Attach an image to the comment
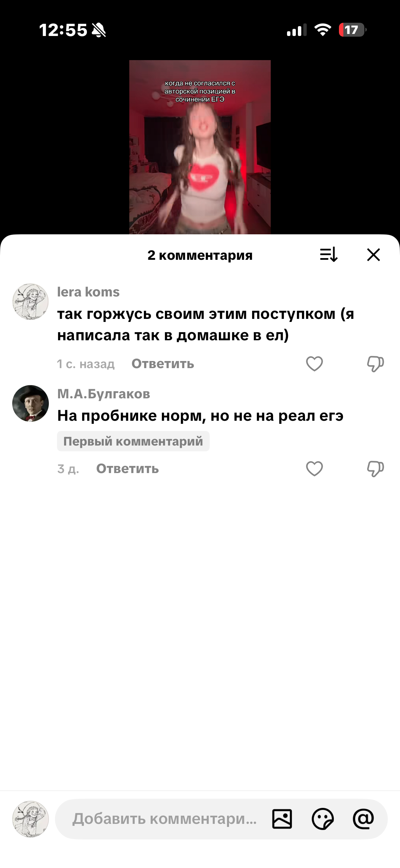The height and width of the screenshot is (868, 400). [x=282, y=819]
